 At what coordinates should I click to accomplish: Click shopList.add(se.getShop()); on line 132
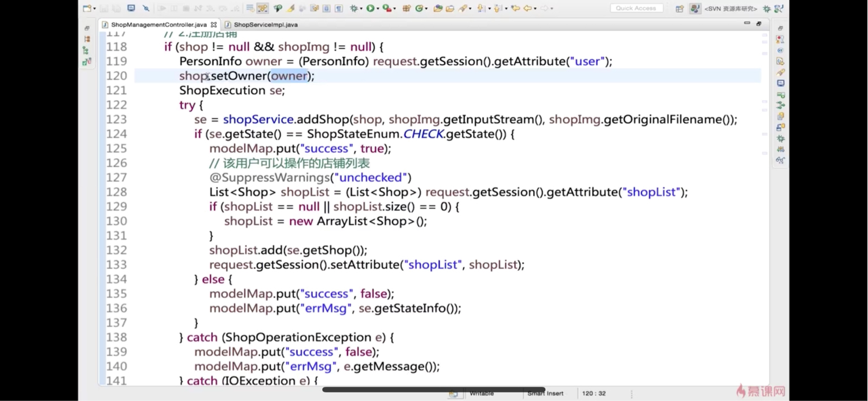click(x=288, y=250)
